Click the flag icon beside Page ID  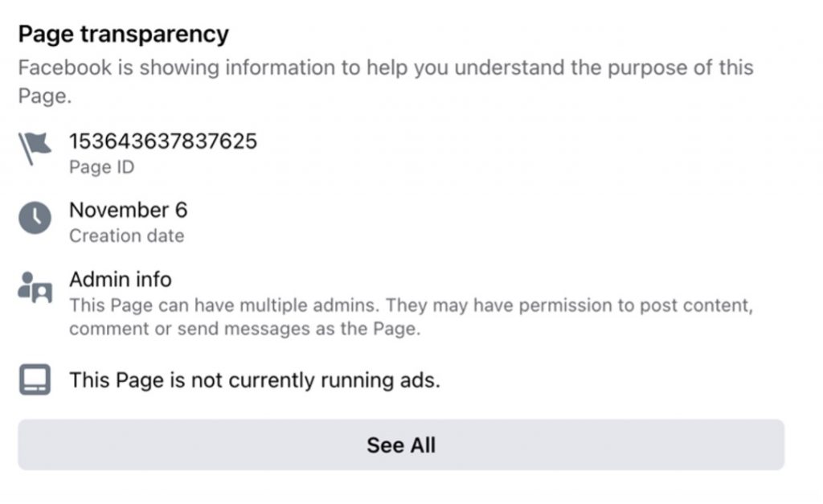(35, 150)
